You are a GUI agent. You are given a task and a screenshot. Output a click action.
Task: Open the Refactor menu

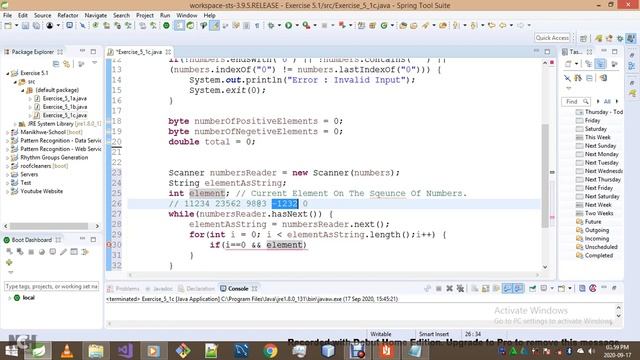pos(68,15)
